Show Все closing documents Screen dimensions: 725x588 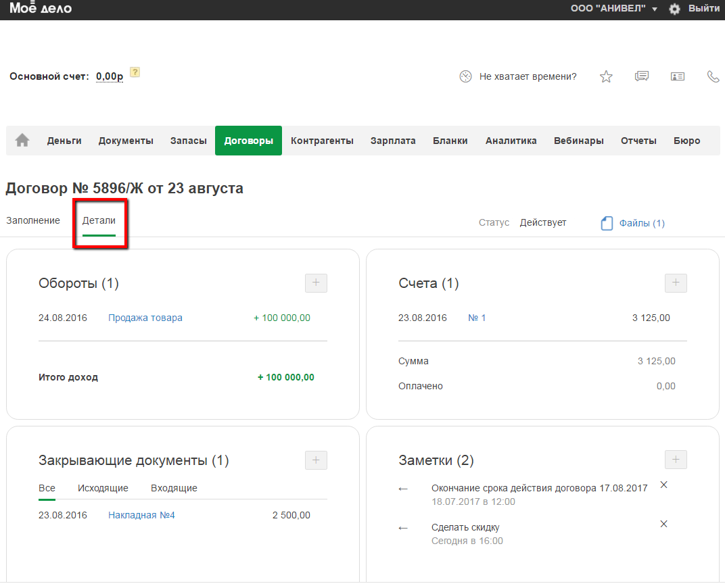pyautogui.click(x=47, y=488)
